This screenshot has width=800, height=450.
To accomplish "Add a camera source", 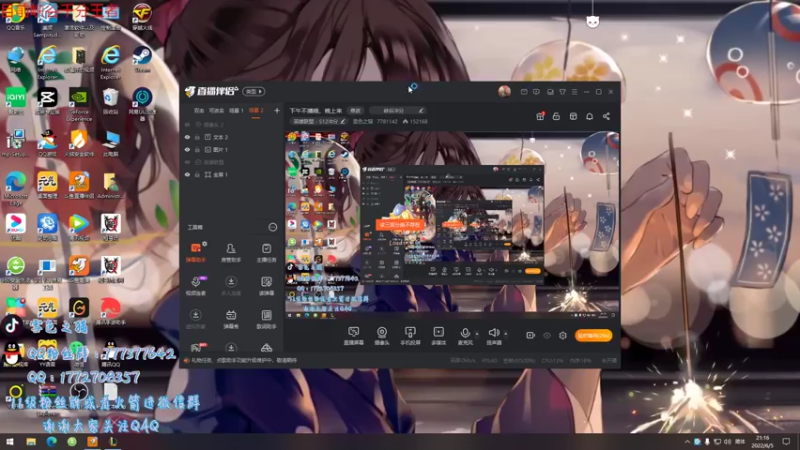I will [x=382, y=336].
